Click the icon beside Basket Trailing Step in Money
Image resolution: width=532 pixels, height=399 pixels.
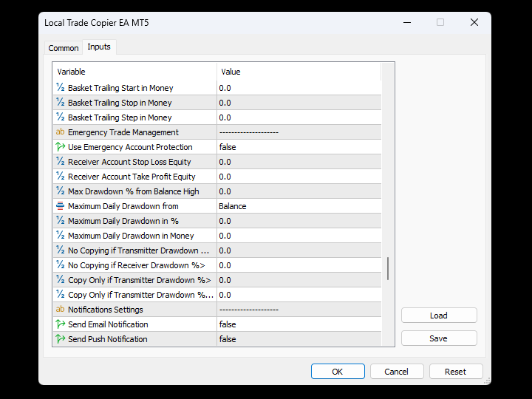tap(61, 117)
